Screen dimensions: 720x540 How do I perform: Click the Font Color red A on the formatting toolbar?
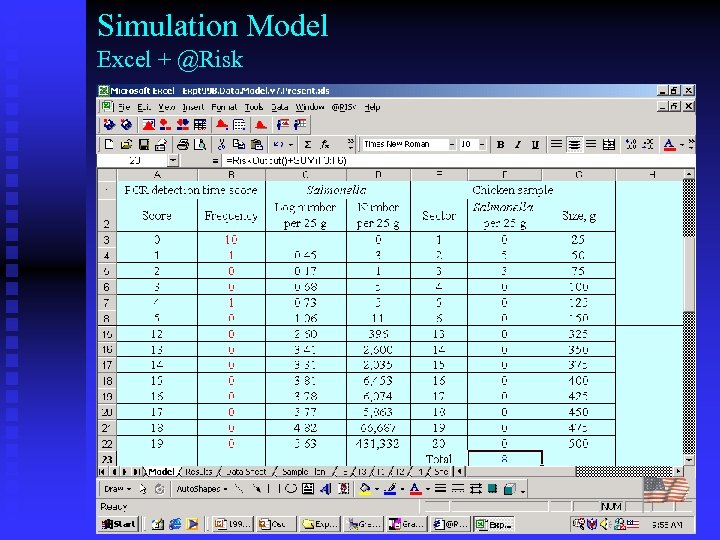669,145
